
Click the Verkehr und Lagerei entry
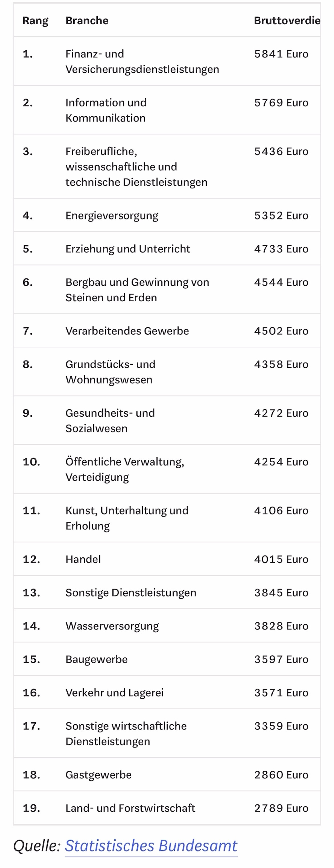pyautogui.click(x=114, y=692)
